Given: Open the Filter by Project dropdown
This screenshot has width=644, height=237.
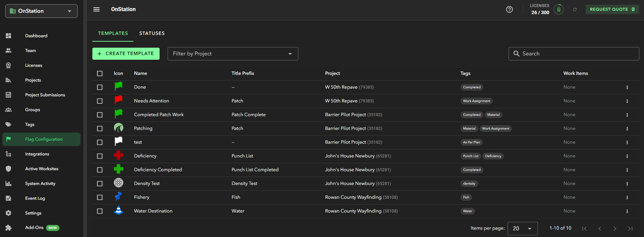Looking at the screenshot, I should [x=233, y=54].
